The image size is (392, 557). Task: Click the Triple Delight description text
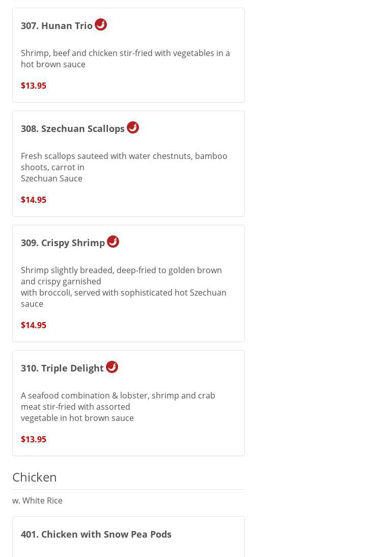click(118, 407)
